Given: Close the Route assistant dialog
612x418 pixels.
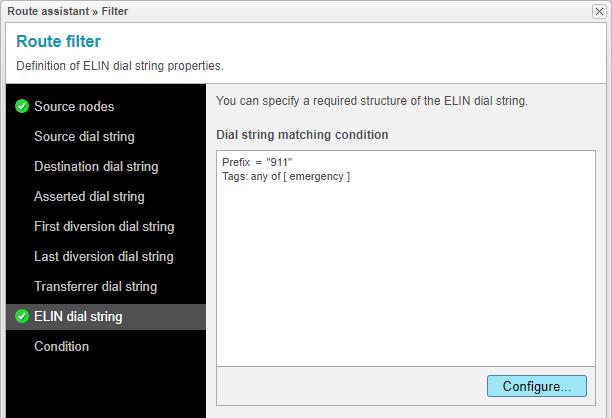Looking at the screenshot, I should (x=598, y=12).
